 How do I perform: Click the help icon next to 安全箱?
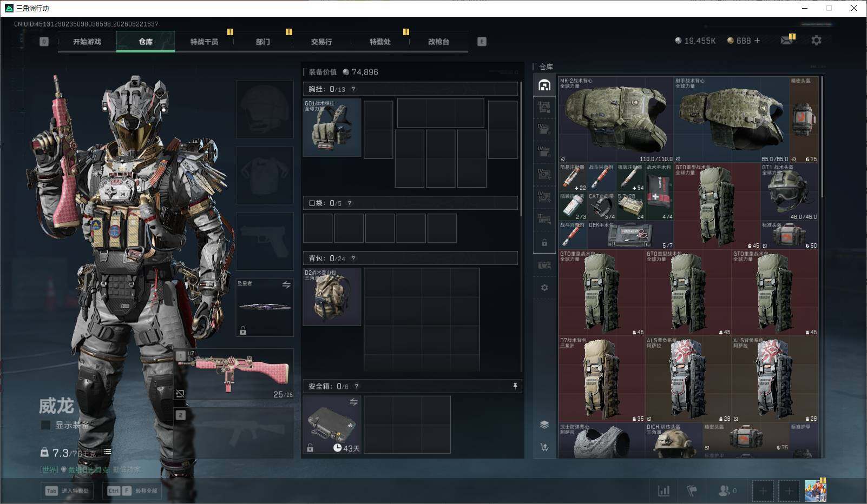[356, 386]
